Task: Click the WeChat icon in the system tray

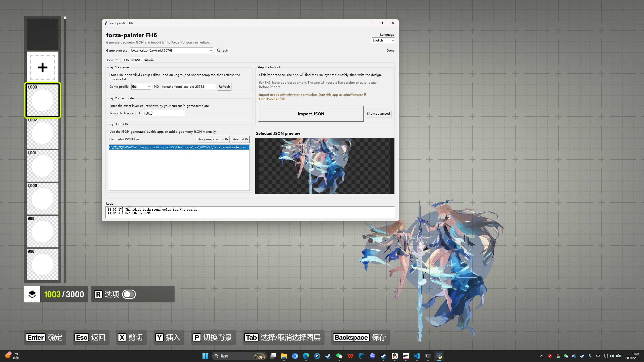Action: pos(566,356)
